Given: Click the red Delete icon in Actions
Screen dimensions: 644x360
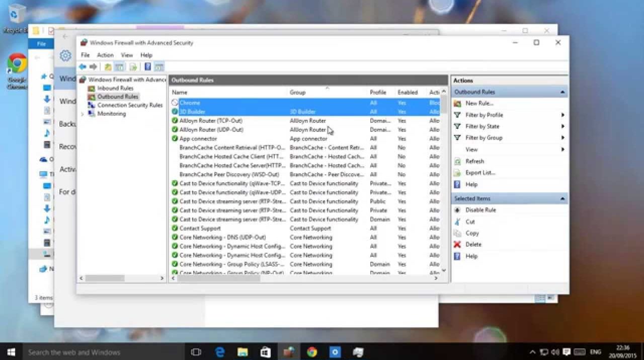Looking at the screenshot, I should (457, 245).
